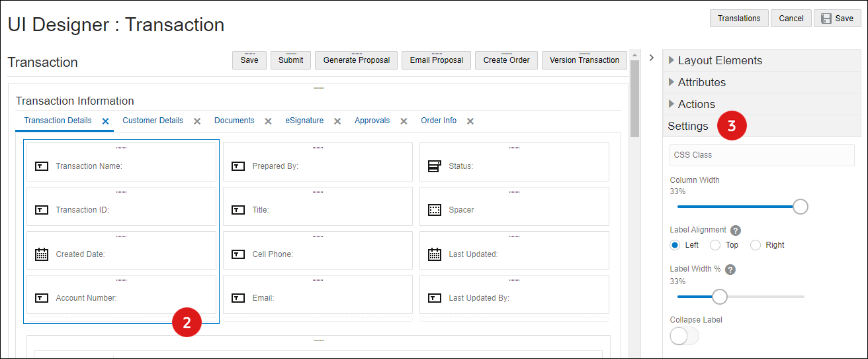Remove the Transaction Details tab with its X
The image size is (868, 359).
[x=105, y=121]
